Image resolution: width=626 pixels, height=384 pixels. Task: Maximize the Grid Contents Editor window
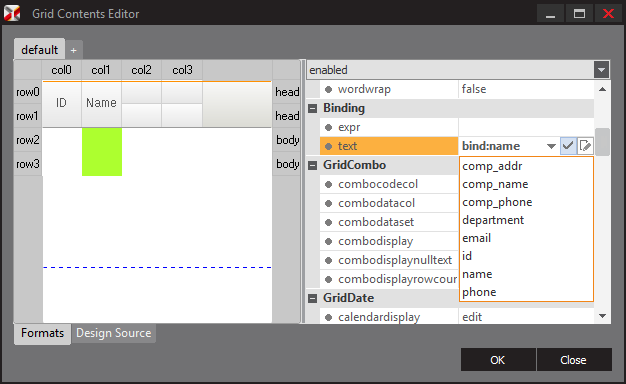(x=579, y=14)
